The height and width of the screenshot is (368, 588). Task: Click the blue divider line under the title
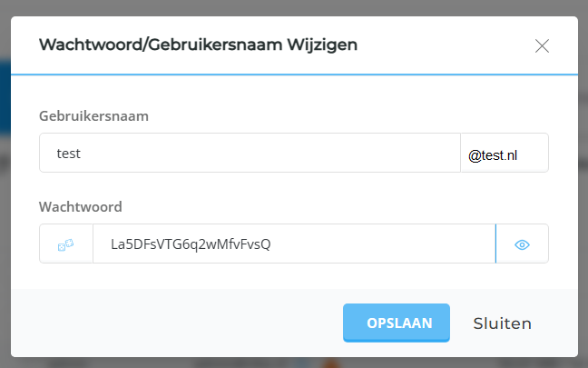[294, 75]
